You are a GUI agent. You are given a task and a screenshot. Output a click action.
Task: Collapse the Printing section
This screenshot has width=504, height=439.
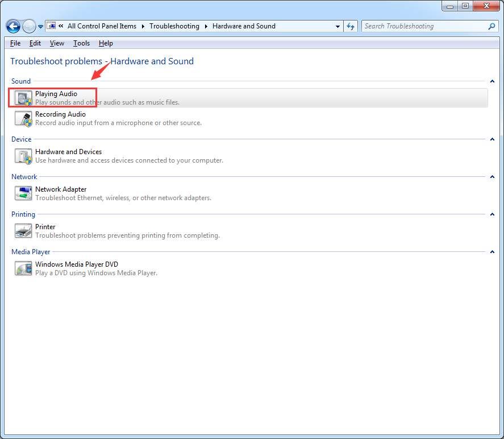tap(492, 214)
